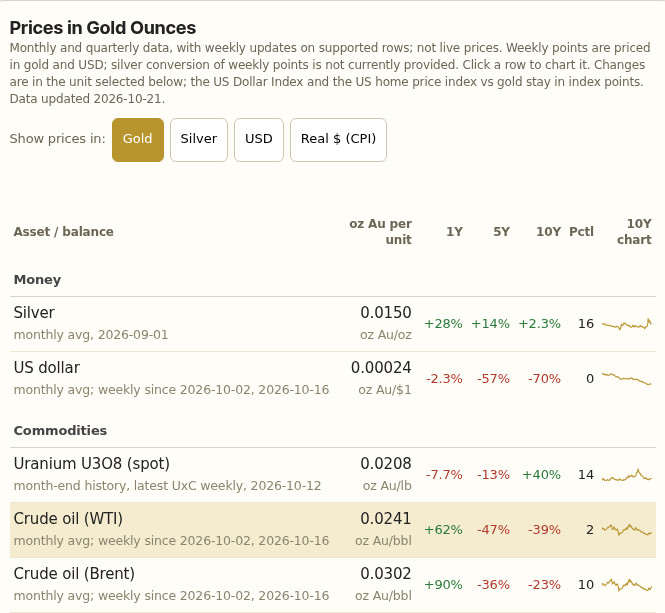Click the Crude oil (WTI) sparkline
The width and height of the screenshot is (665, 613).
[x=627, y=530]
